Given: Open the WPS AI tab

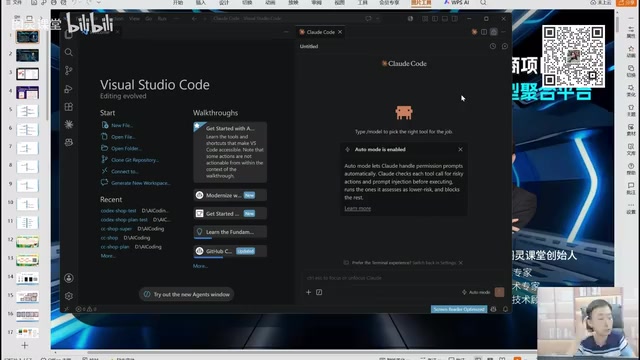Looking at the screenshot, I should [457, 3].
